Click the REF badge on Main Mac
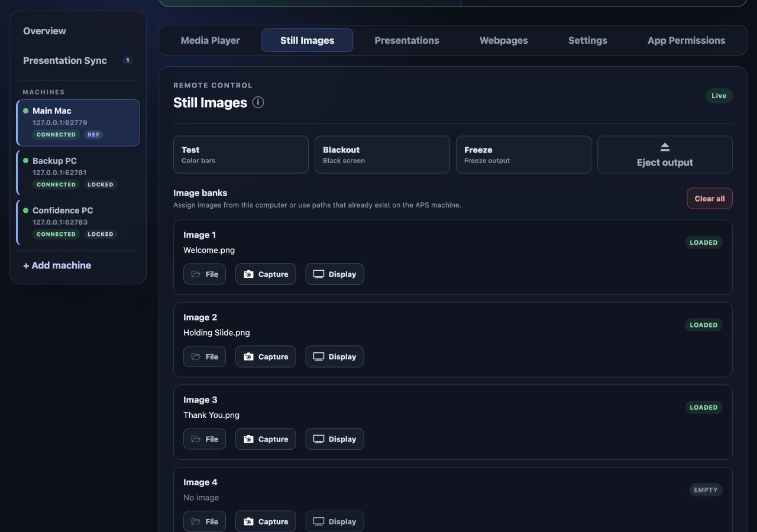The height and width of the screenshot is (532, 757). [x=93, y=135]
